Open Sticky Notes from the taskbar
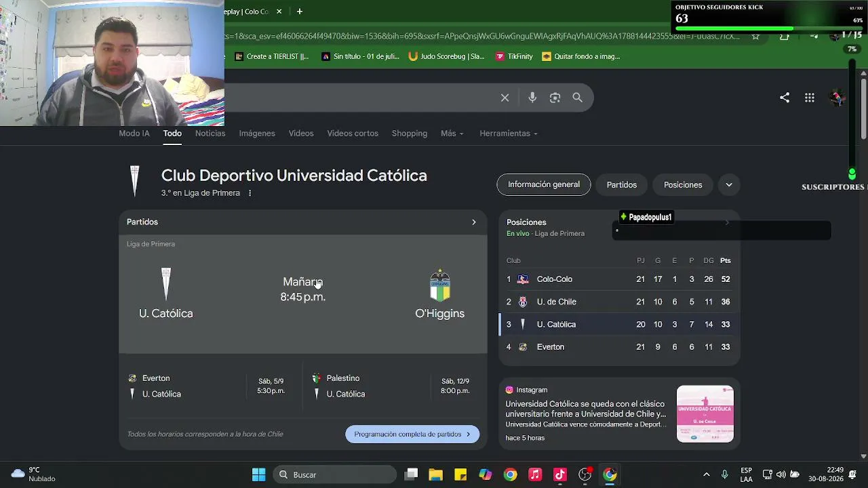The image size is (868, 488). click(x=460, y=474)
